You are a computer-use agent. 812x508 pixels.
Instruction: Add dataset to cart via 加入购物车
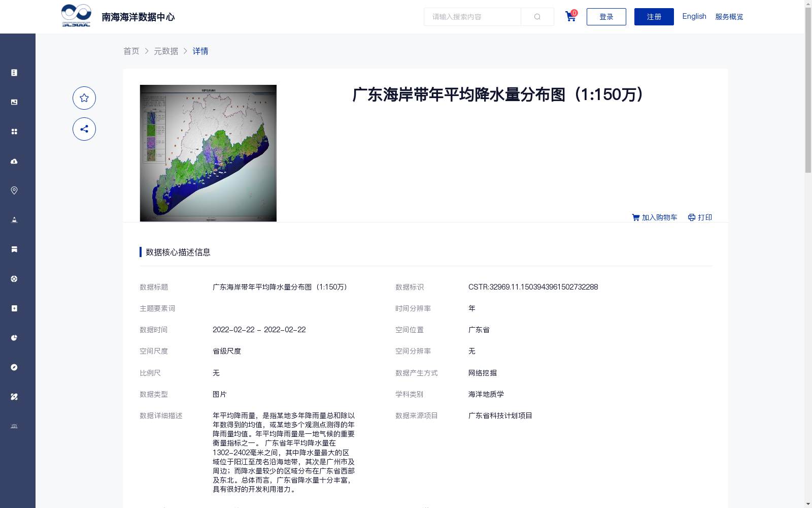tap(655, 217)
